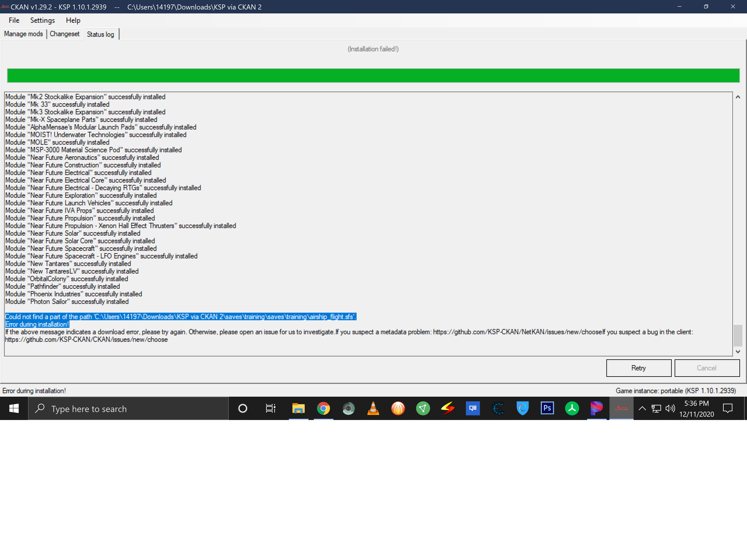Open the Settings menu
The height and width of the screenshot is (560, 747).
pyautogui.click(x=43, y=20)
